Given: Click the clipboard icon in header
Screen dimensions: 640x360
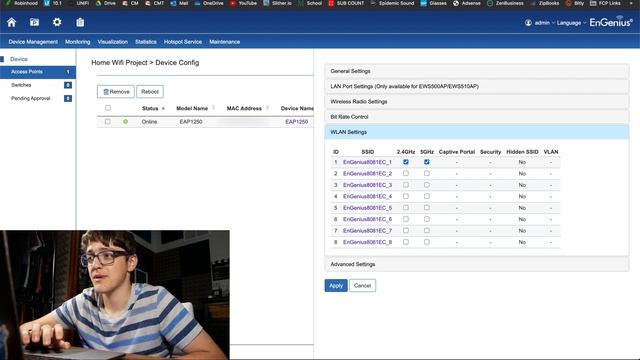Looking at the screenshot, I should pyautogui.click(x=80, y=22).
